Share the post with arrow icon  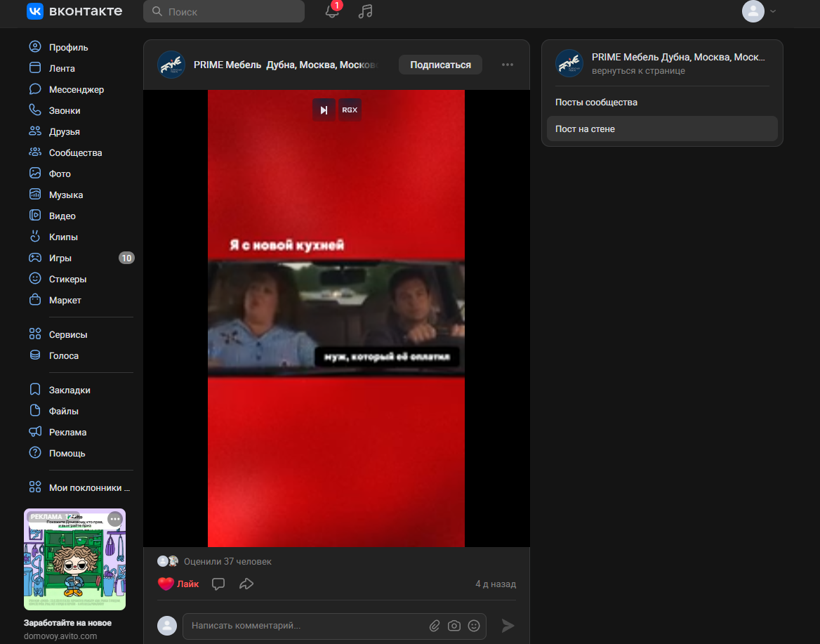pos(246,584)
